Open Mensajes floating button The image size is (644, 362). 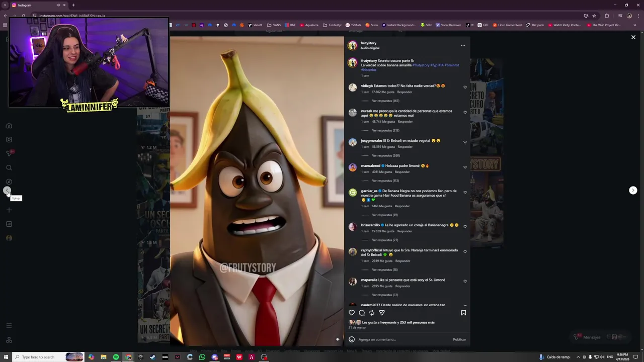point(601,337)
